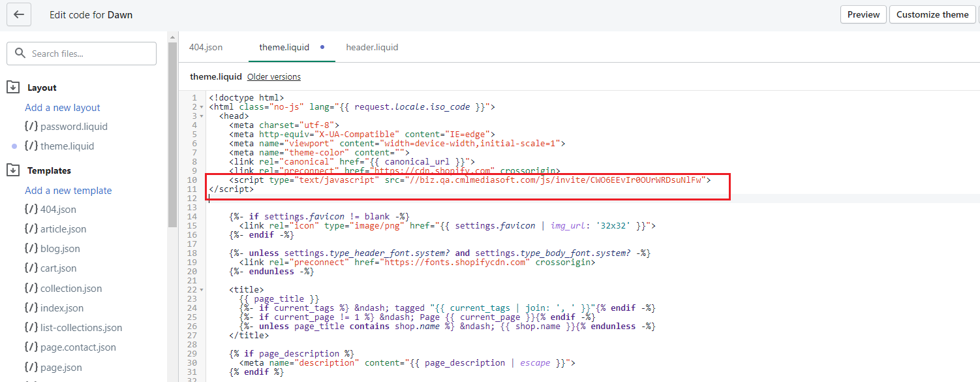Open blog.json file

tap(60, 249)
